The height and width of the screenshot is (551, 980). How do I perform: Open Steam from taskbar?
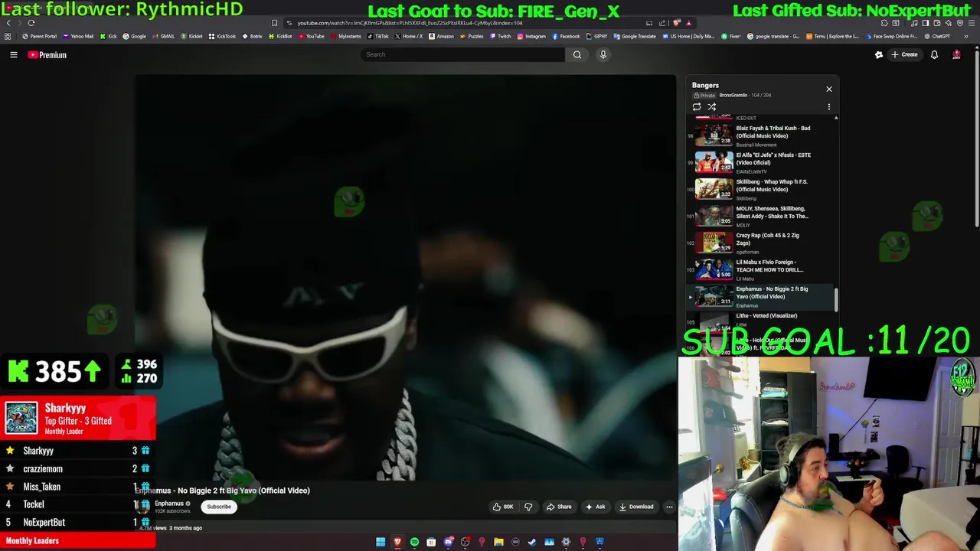[532, 542]
